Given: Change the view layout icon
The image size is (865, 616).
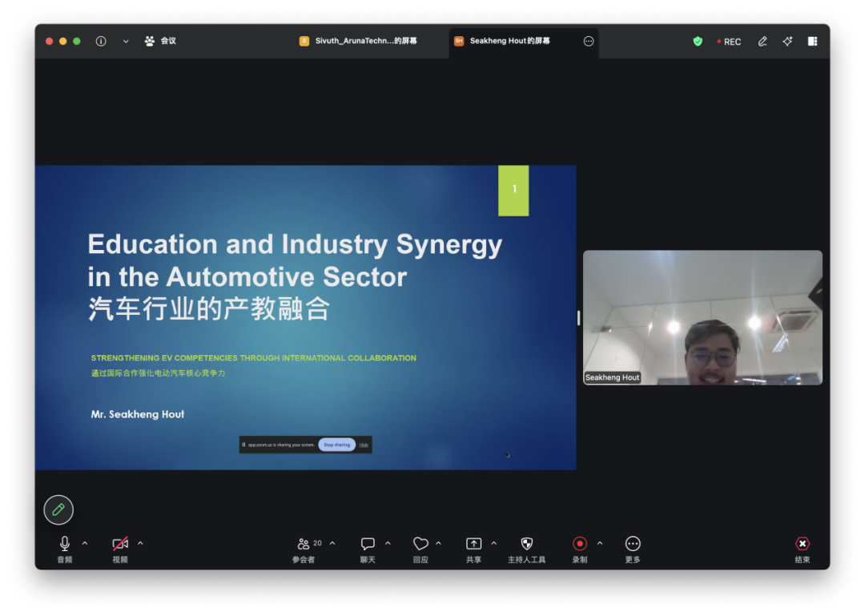Looking at the screenshot, I should (x=812, y=42).
